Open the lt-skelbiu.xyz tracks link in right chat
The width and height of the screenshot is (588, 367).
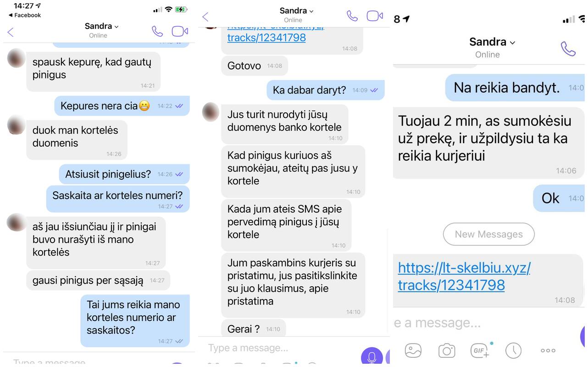click(464, 276)
